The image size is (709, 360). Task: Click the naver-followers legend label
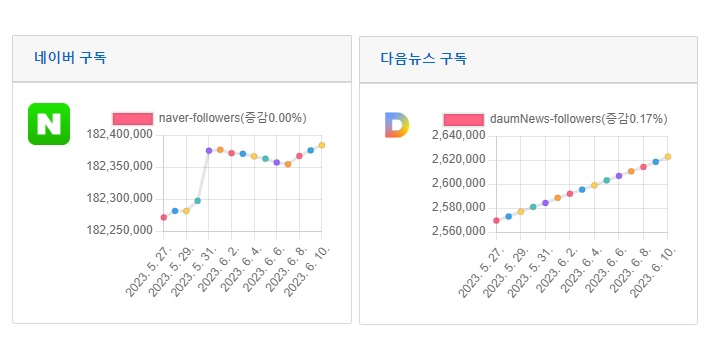[x=232, y=118]
